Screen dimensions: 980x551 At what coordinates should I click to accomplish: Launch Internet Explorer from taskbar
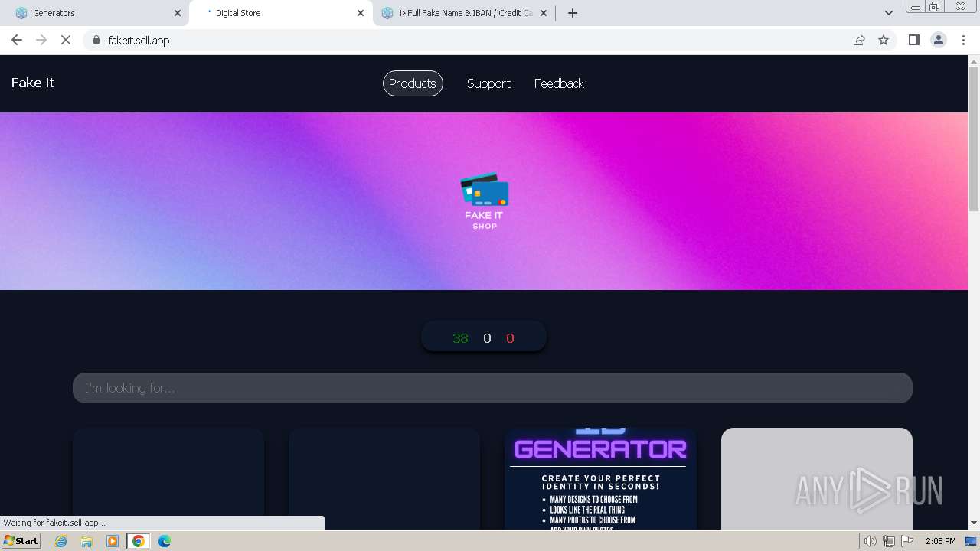pyautogui.click(x=60, y=541)
